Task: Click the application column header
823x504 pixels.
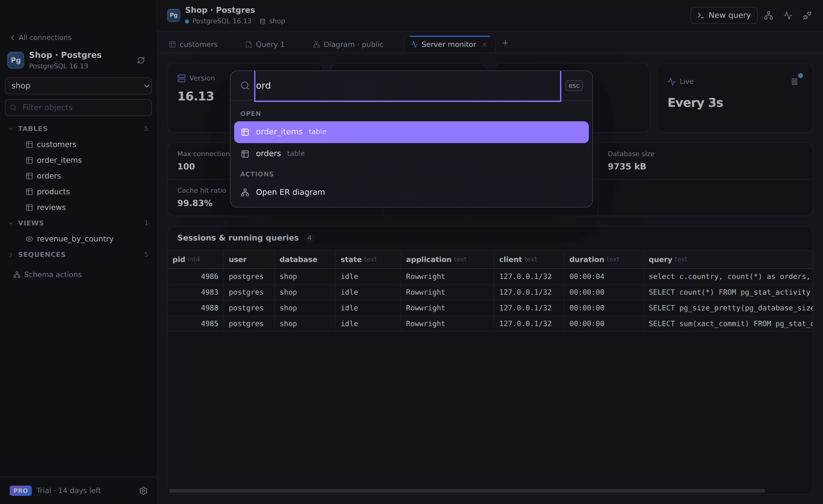Action: point(447,260)
